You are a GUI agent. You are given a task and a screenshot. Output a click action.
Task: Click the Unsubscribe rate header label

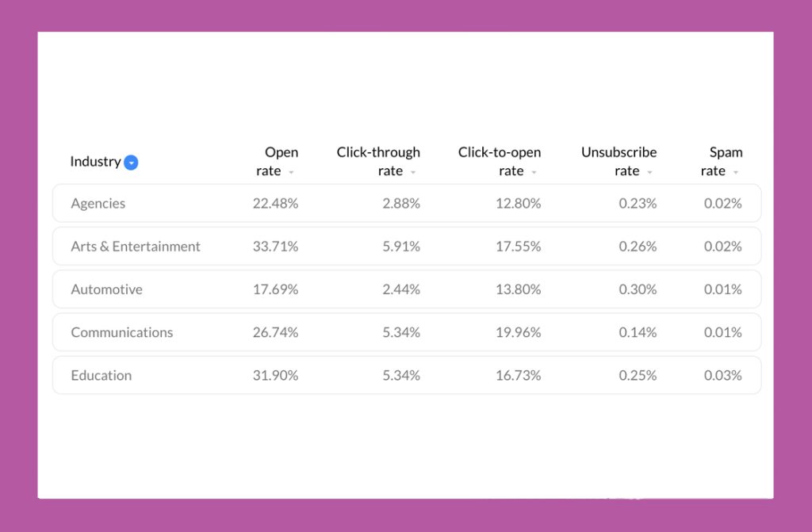tap(619, 161)
